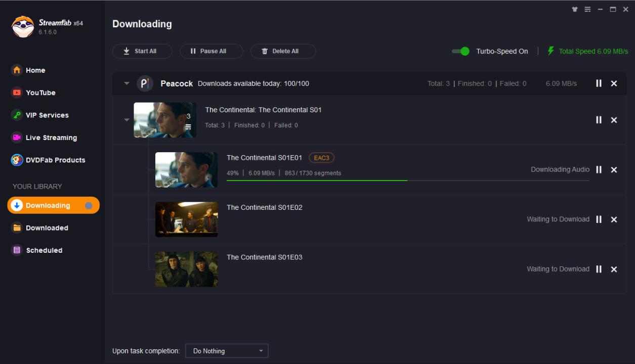Select the Downloading library tab
Image resolution: width=635 pixels, height=364 pixels.
click(53, 205)
